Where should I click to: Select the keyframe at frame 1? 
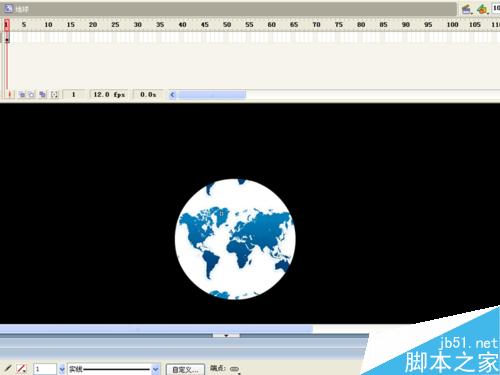coord(7,37)
